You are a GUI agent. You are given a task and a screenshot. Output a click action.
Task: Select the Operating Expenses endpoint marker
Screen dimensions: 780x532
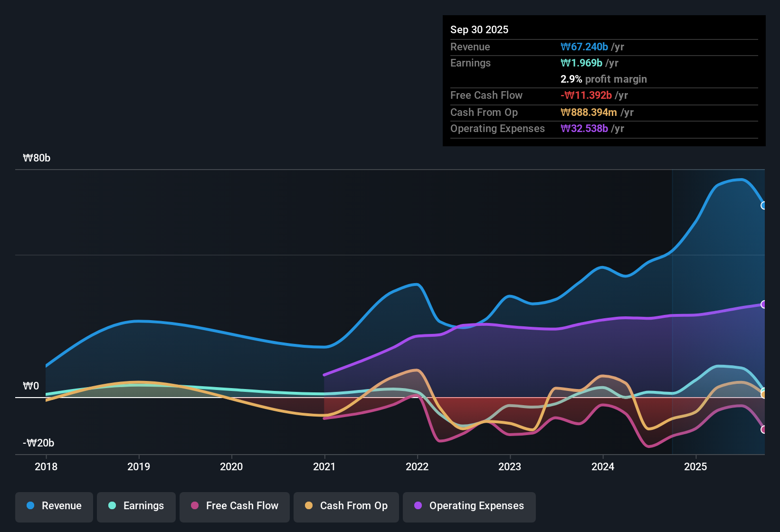pyautogui.click(x=764, y=304)
